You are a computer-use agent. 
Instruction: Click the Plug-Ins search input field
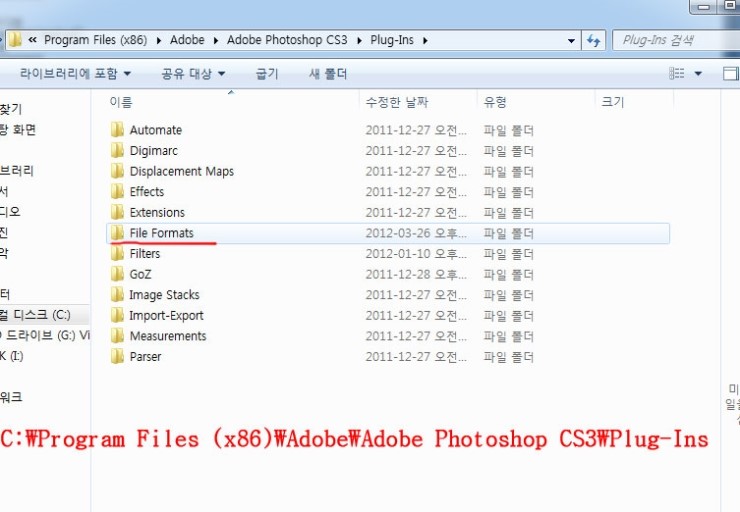670,41
